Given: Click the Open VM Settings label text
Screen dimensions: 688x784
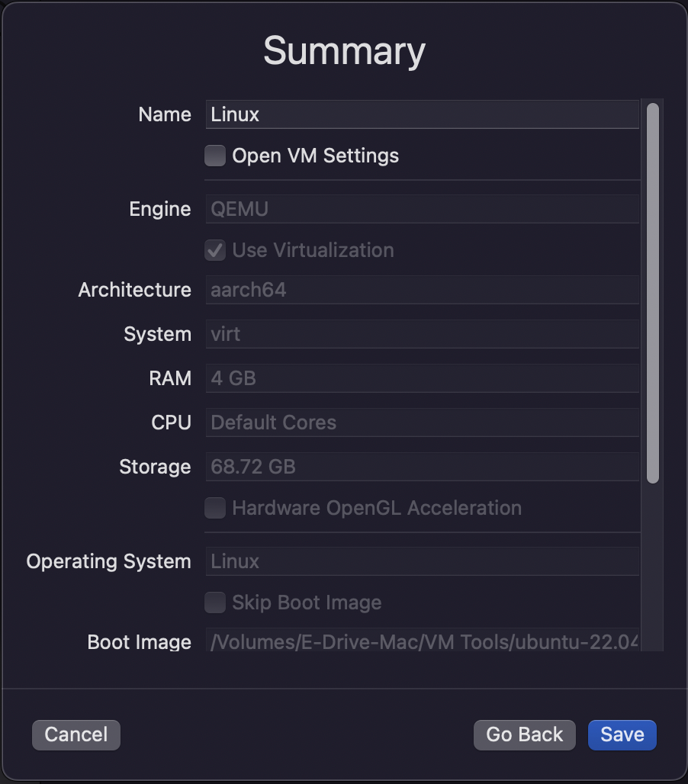Looking at the screenshot, I should coord(316,156).
